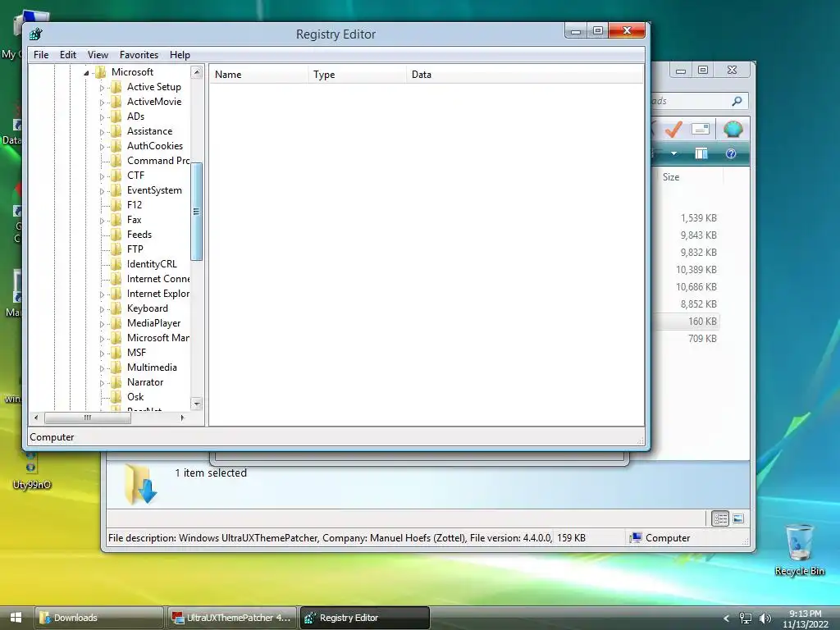The width and height of the screenshot is (840, 630).
Task: Toggle the preview pane icon
Action: click(701, 153)
